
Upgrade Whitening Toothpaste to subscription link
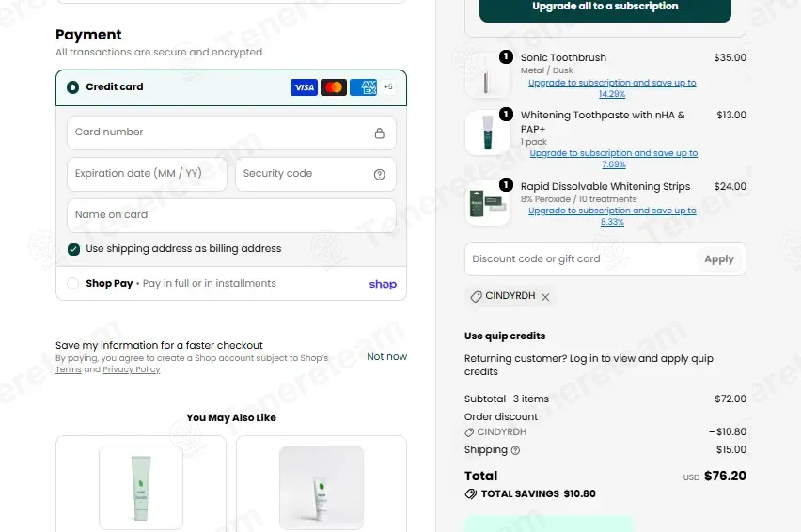click(x=614, y=158)
